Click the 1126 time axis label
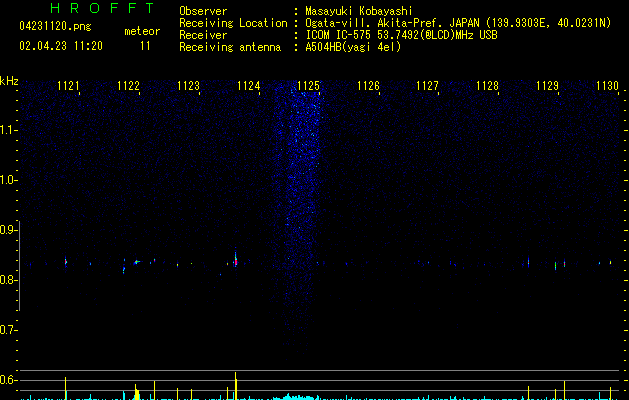This screenshot has height=400, width=629. point(368,86)
